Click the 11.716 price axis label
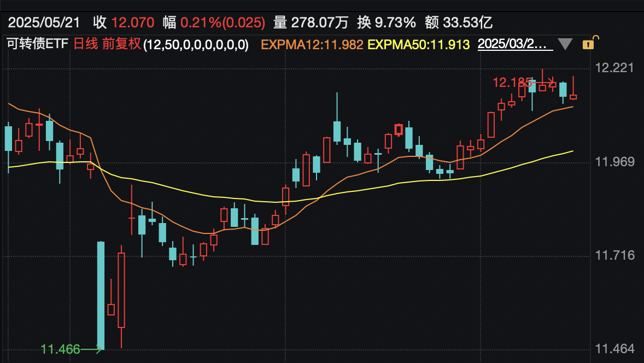The width and height of the screenshot is (644, 363). [x=615, y=255]
